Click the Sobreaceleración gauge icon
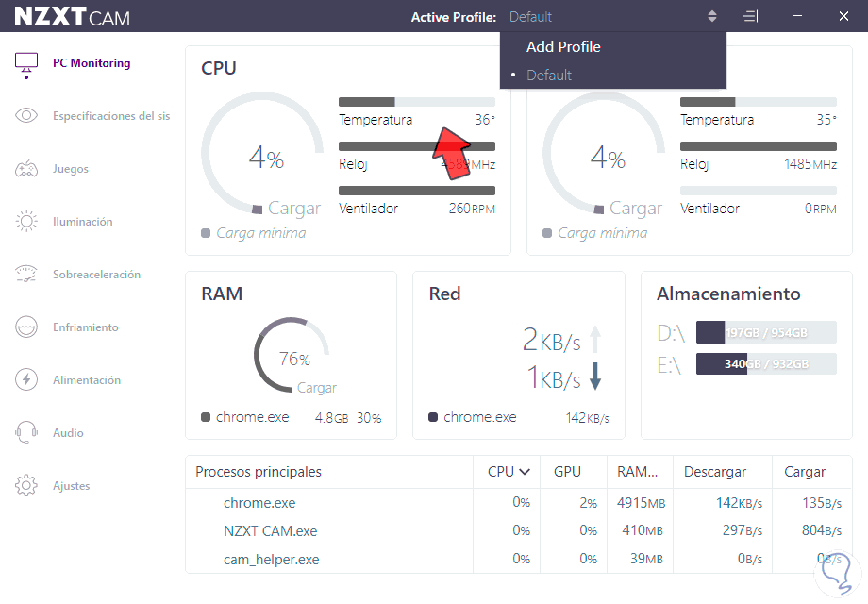 [26, 274]
